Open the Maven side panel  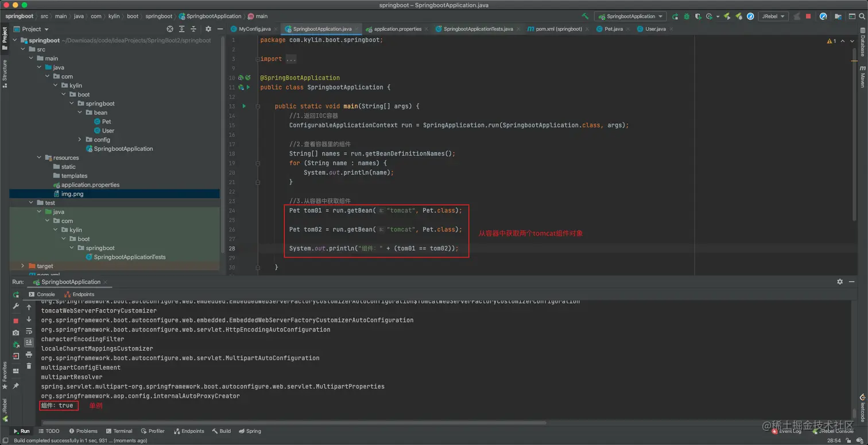click(862, 76)
